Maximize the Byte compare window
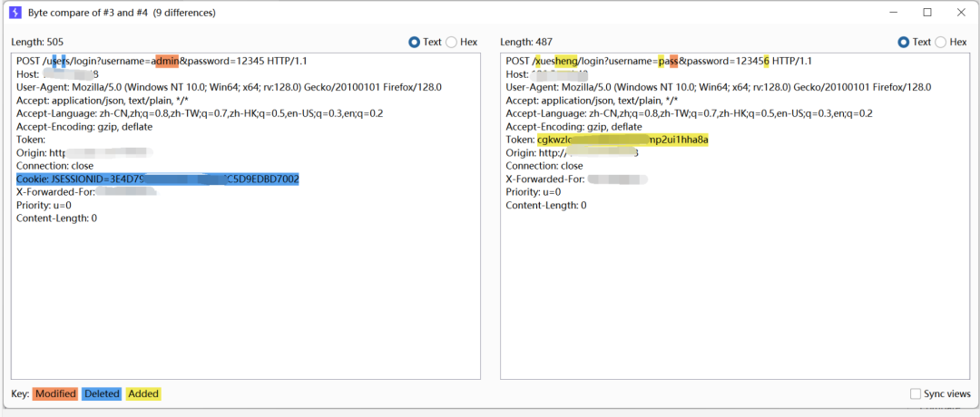 coord(927,13)
